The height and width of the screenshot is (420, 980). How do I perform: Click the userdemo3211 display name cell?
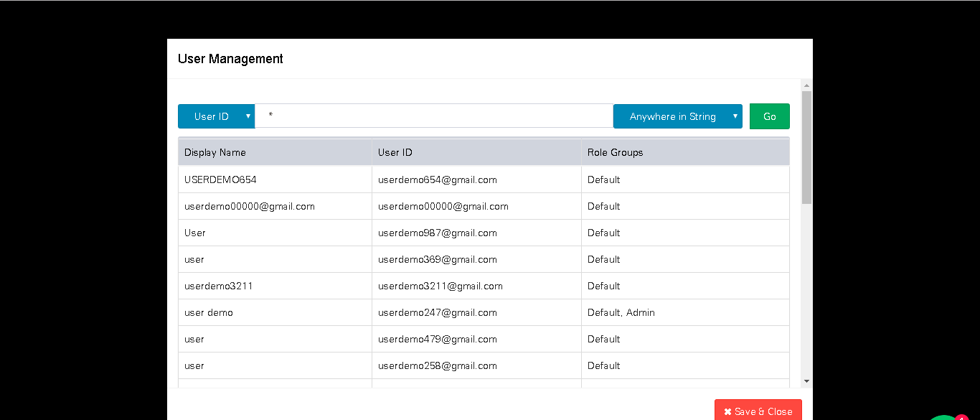(275, 286)
